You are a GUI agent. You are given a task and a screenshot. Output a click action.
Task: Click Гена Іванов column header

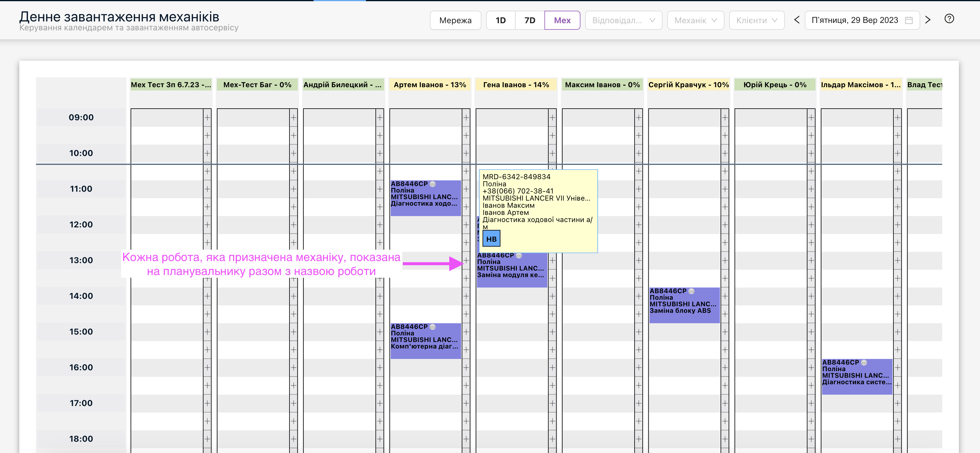[x=516, y=85]
